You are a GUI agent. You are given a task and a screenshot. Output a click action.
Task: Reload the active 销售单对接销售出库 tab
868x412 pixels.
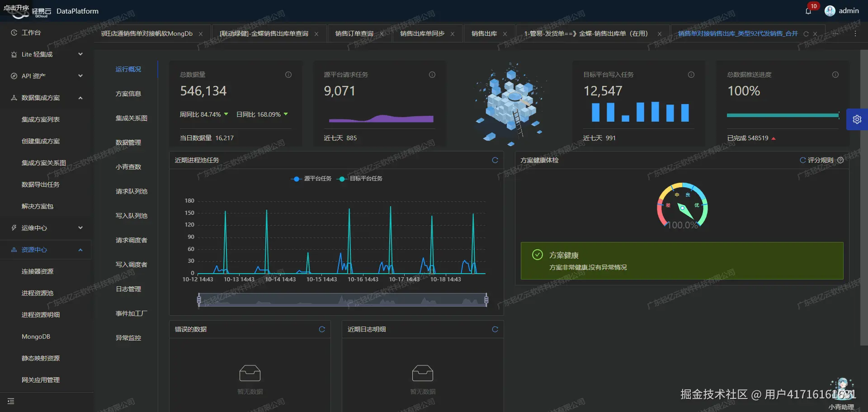(x=806, y=34)
